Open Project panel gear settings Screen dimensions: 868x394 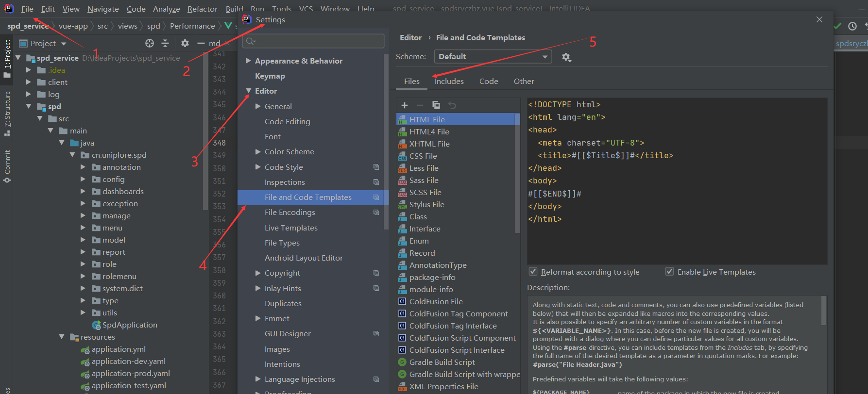[185, 43]
